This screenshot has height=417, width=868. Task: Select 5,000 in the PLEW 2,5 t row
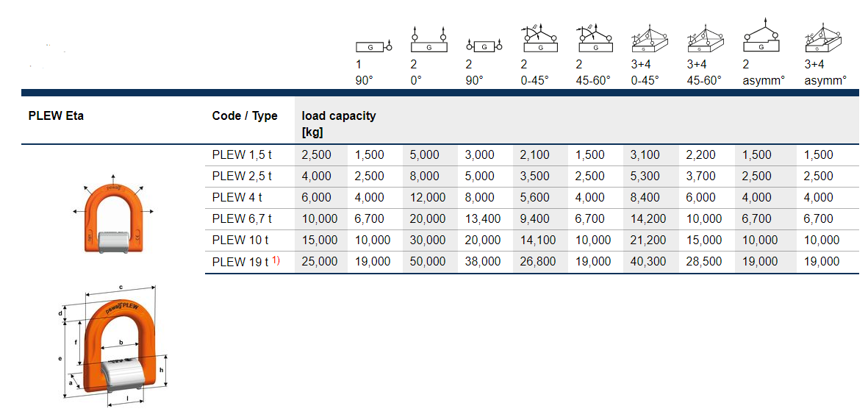point(479,177)
